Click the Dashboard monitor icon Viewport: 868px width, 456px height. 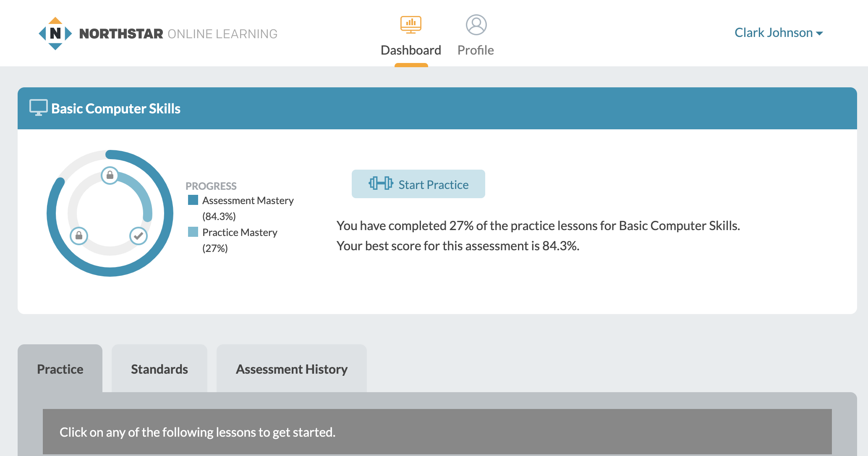coord(411,24)
